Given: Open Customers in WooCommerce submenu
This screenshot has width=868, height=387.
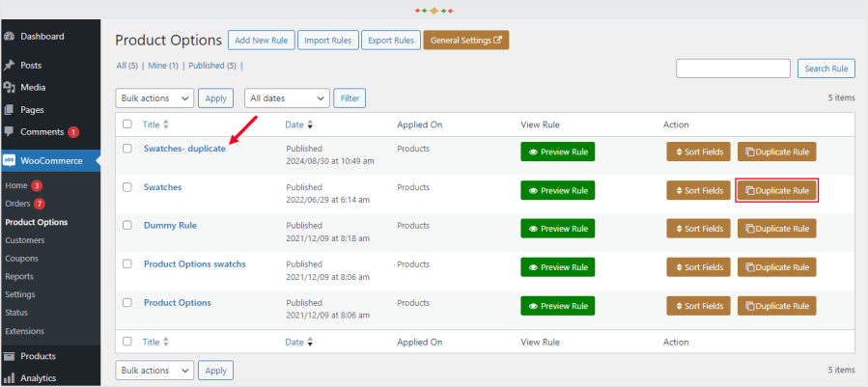Looking at the screenshot, I should (25, 240).
